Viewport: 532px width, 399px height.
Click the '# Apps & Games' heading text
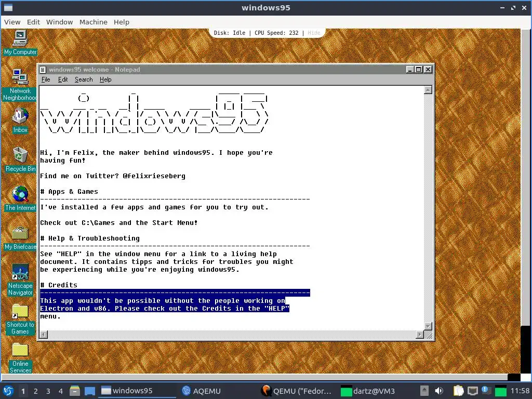tap(69, 191)
